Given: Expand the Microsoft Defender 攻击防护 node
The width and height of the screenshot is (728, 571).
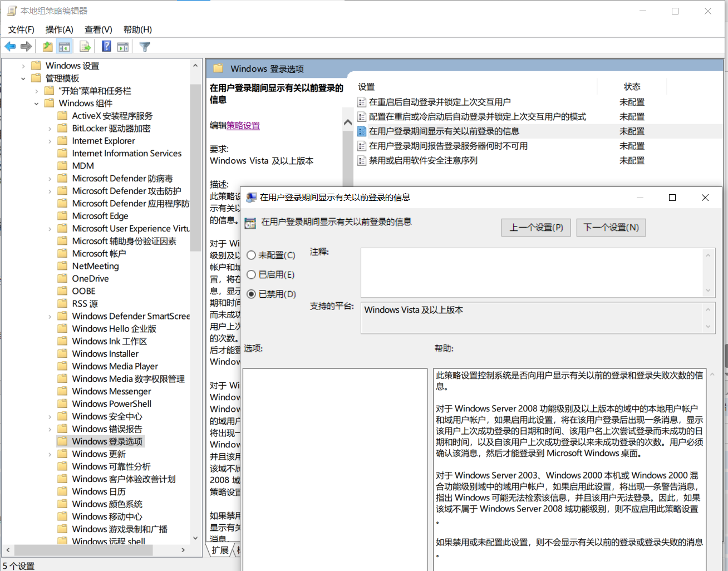Looking at the screenshot, I should coord(50,191).
